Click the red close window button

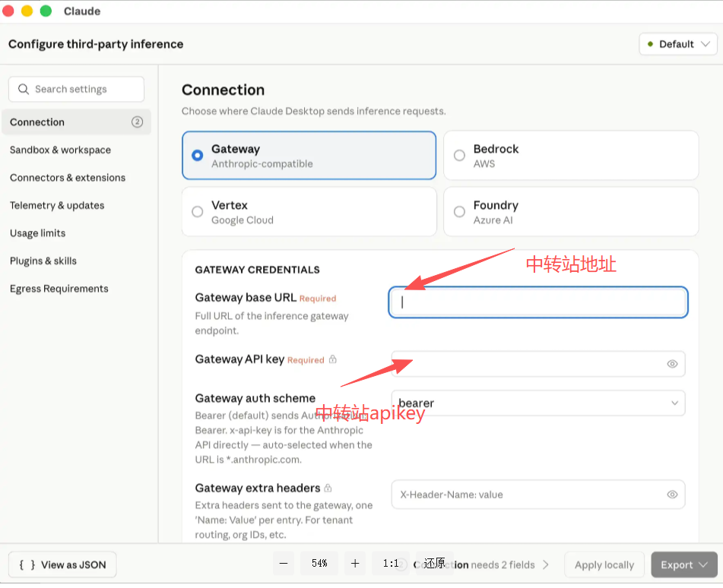click(8, 11)
